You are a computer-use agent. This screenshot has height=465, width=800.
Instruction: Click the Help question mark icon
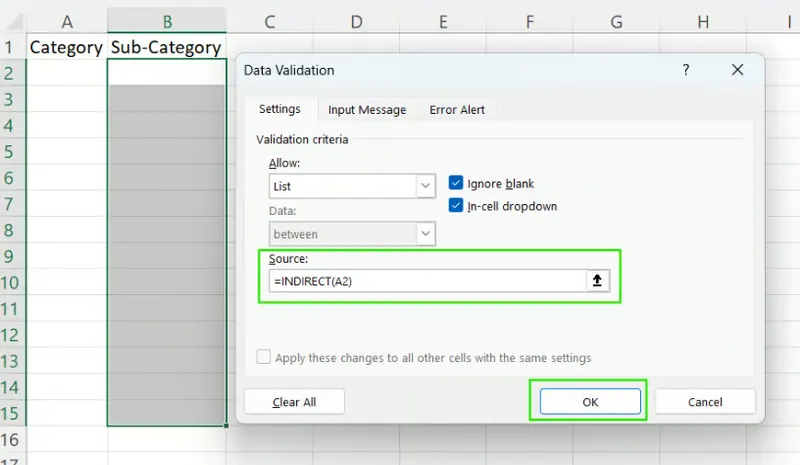pos(686,70)
